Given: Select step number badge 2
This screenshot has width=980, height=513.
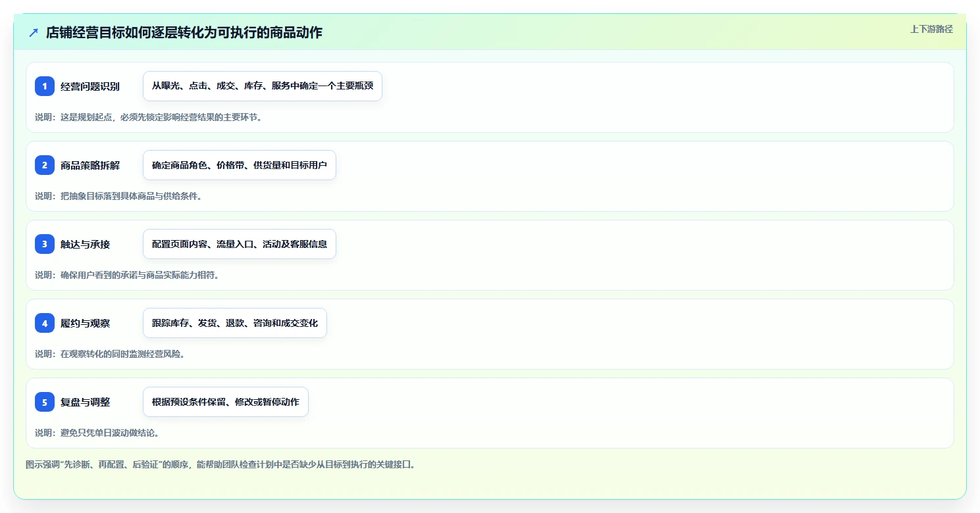Looking at the screenshot, I should pos(45,165).
